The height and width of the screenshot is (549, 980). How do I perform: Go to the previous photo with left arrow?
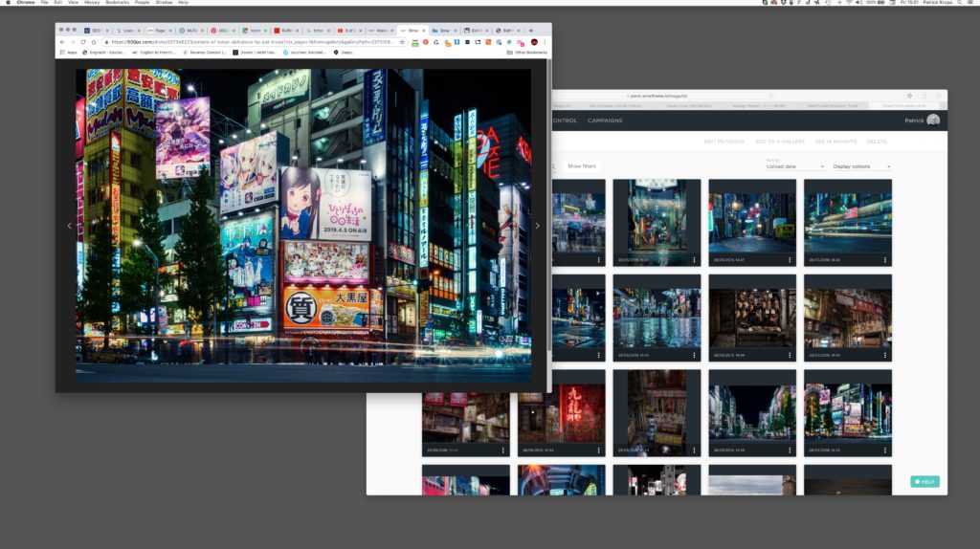(69, 226)
